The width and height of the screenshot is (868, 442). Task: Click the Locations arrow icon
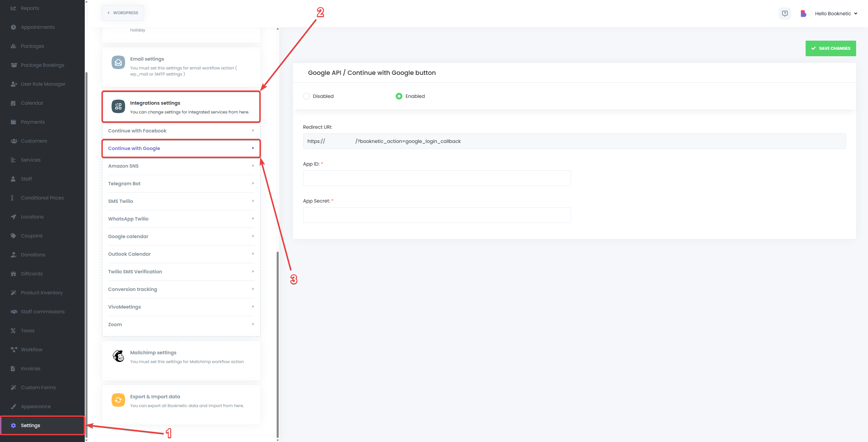(x=13, y=217)
